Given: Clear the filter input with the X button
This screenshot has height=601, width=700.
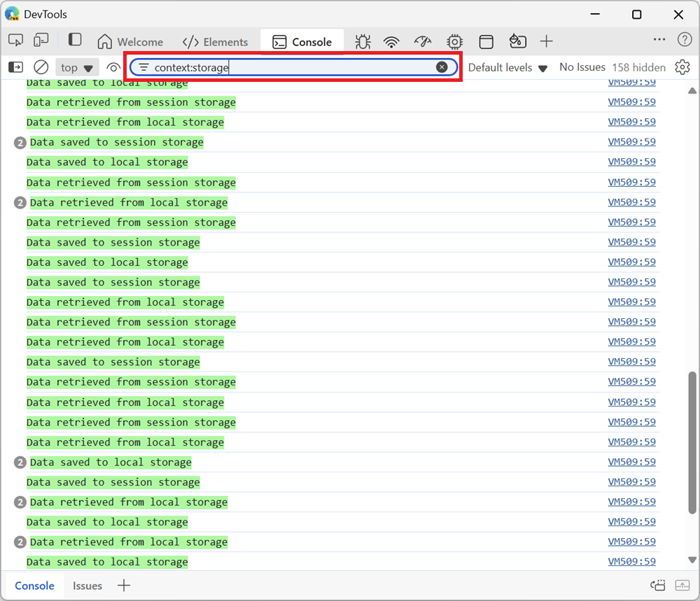Looking at the screenshot, I should point(442,67).
